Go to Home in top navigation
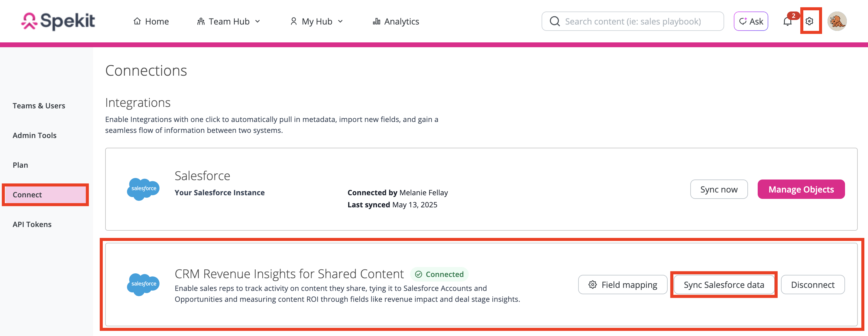 151,21
